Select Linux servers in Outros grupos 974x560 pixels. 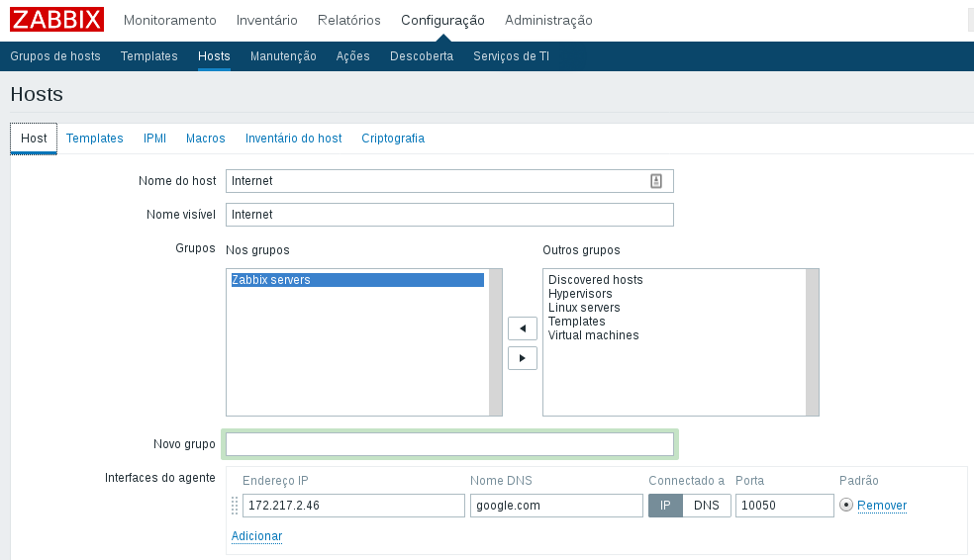pyautogui.click(x=584, y=308)
